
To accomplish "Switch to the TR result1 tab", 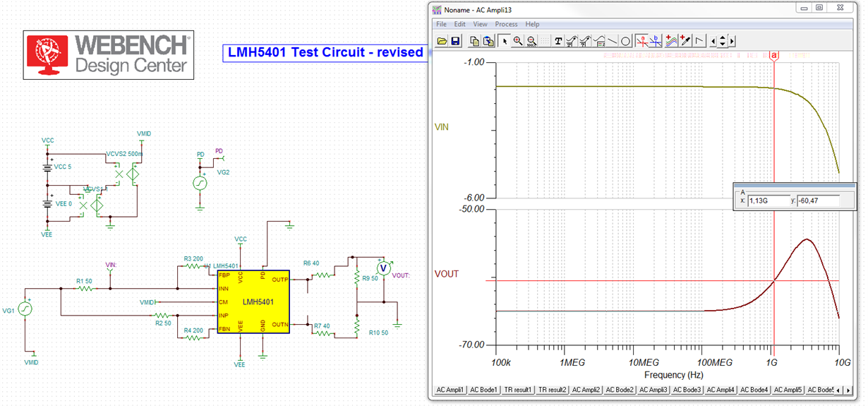I will pyautogui.click(x=518, y=390).
